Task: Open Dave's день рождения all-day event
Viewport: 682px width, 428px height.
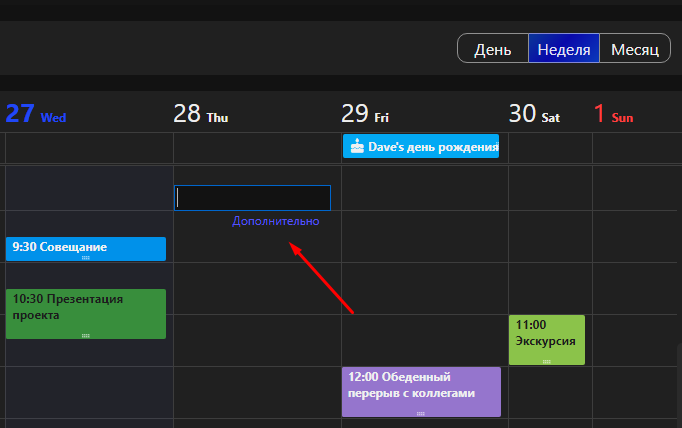Action: click(421, 146)
